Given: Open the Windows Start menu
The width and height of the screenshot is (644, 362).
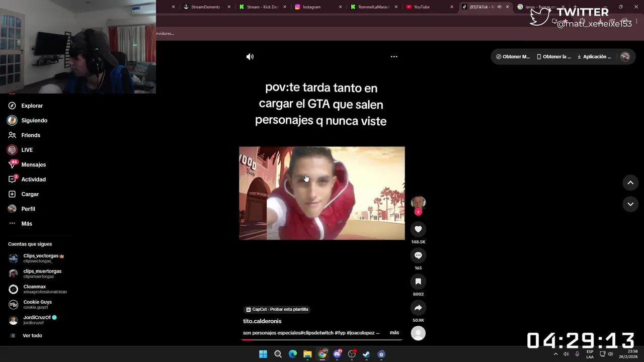Looking at the screenshot, I should (263, 354).
